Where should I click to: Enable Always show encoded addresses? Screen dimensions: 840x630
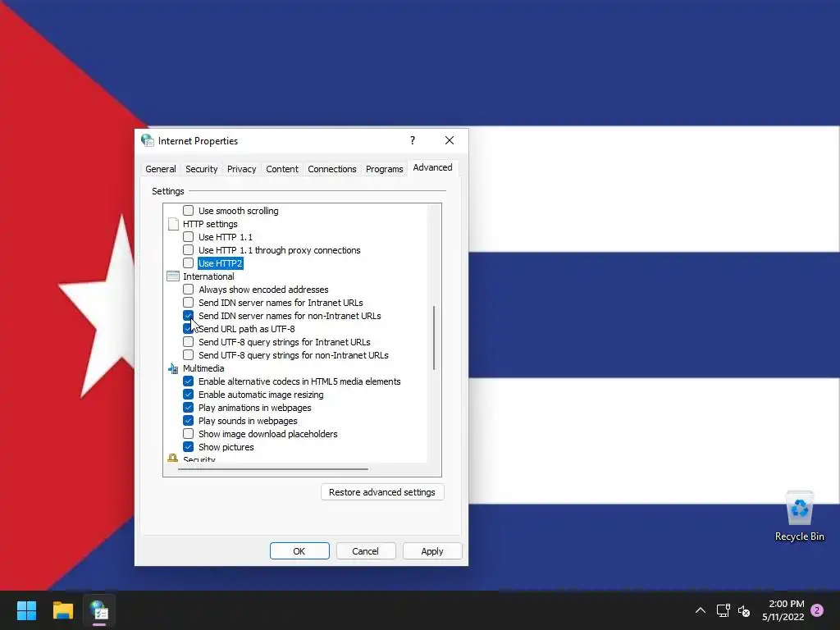click(x=188, y=290)
